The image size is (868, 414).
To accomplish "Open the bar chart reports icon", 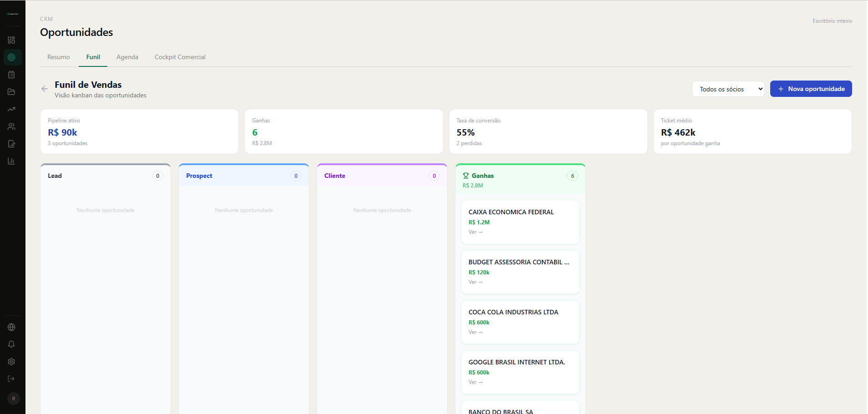I will click(x=11, y=161).
